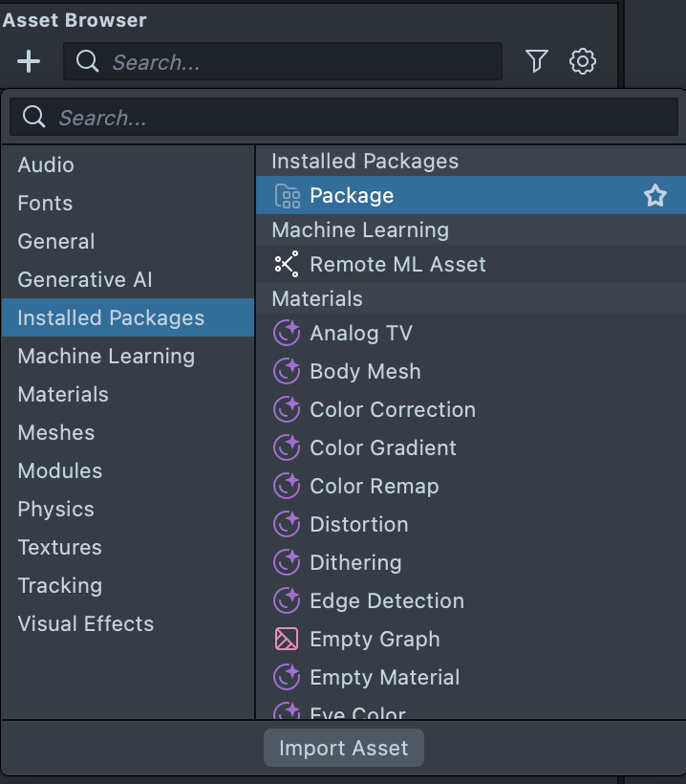Switch to the Generative AI category

pos(85,280)
